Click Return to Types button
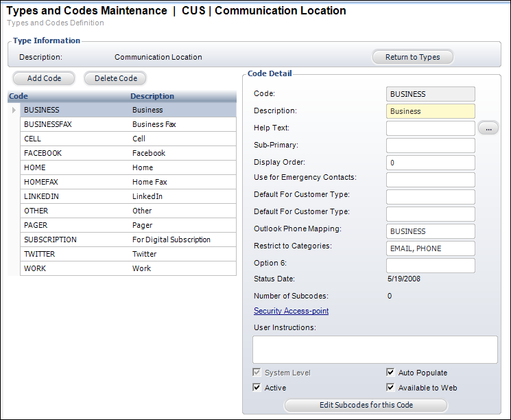Viewport: 511px width, 420px height. 412,57
